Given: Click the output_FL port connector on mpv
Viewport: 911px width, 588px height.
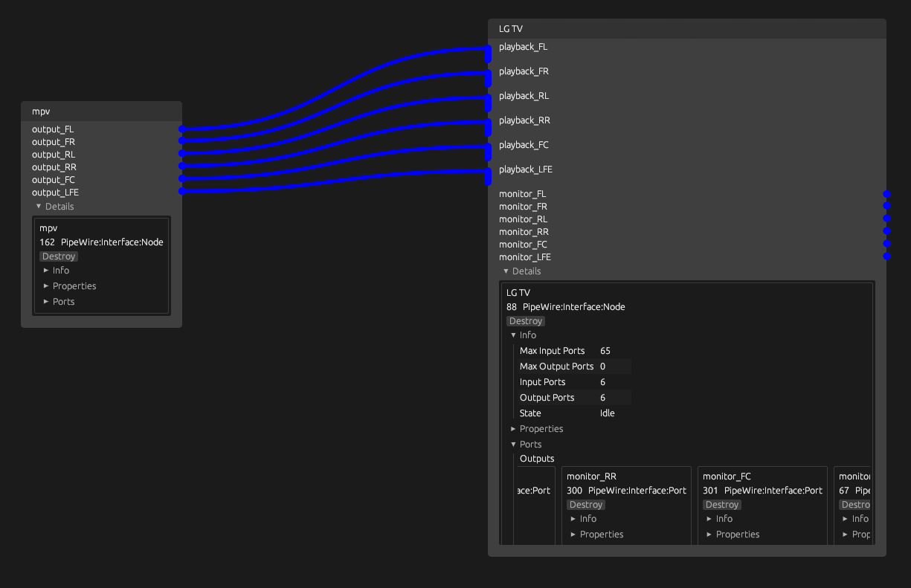Looking at the screenshot, I should pyautogui.click(x=181, y=129).
